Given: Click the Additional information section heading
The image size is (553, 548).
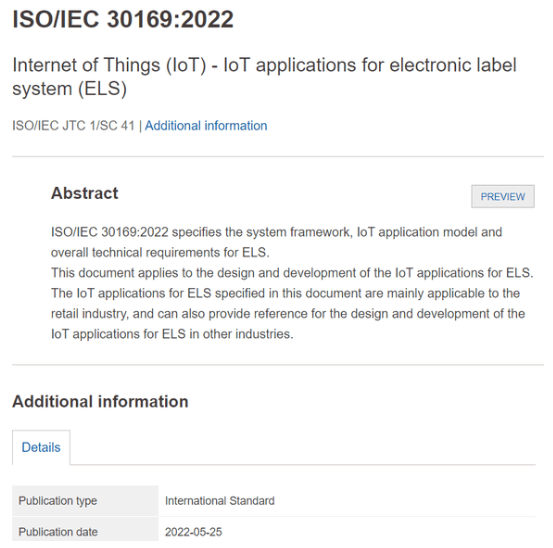Looking at the screenshot, I should 101,402.
